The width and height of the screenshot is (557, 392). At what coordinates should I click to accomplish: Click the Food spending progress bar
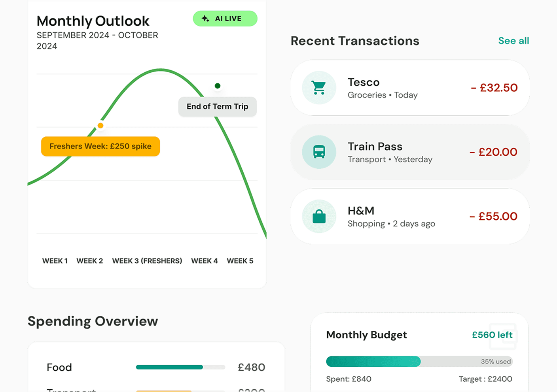click(180, 367)
